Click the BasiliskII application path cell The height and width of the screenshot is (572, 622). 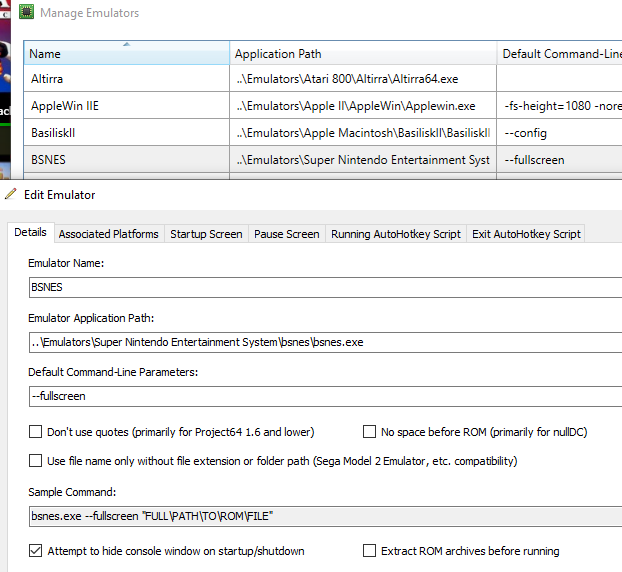coord(363,132)
